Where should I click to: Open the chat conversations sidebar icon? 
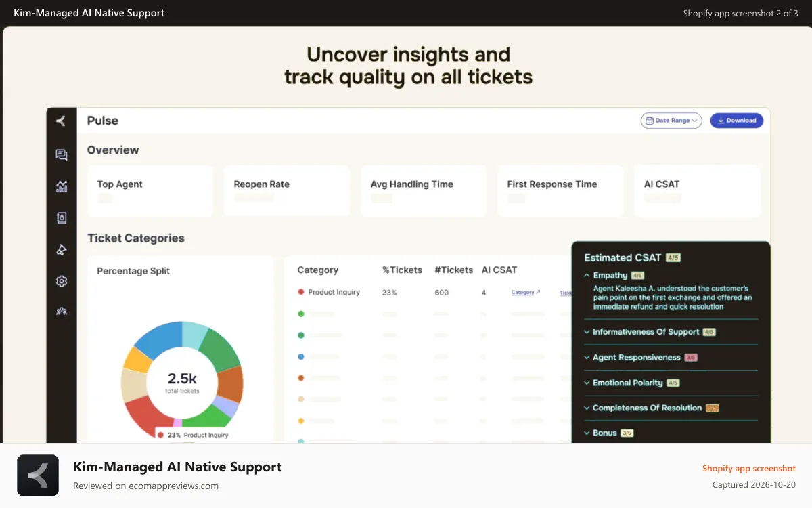click(62, 155)
